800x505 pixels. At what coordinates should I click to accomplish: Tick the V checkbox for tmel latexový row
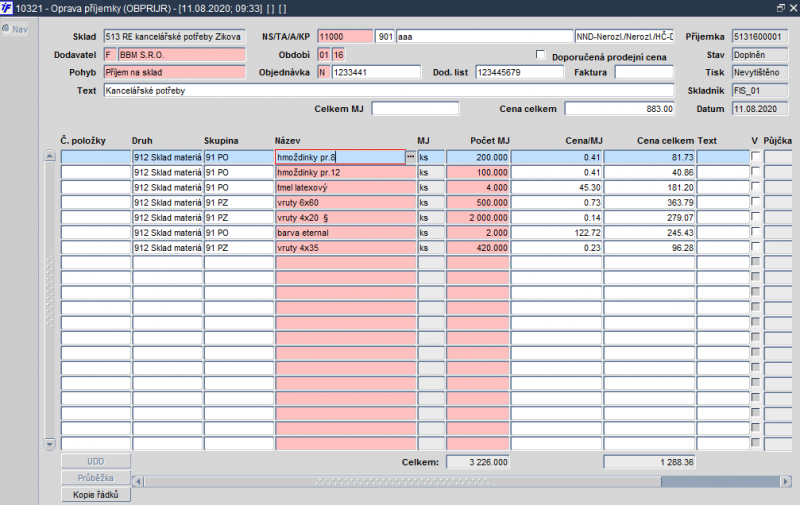(x=755, y=187)
